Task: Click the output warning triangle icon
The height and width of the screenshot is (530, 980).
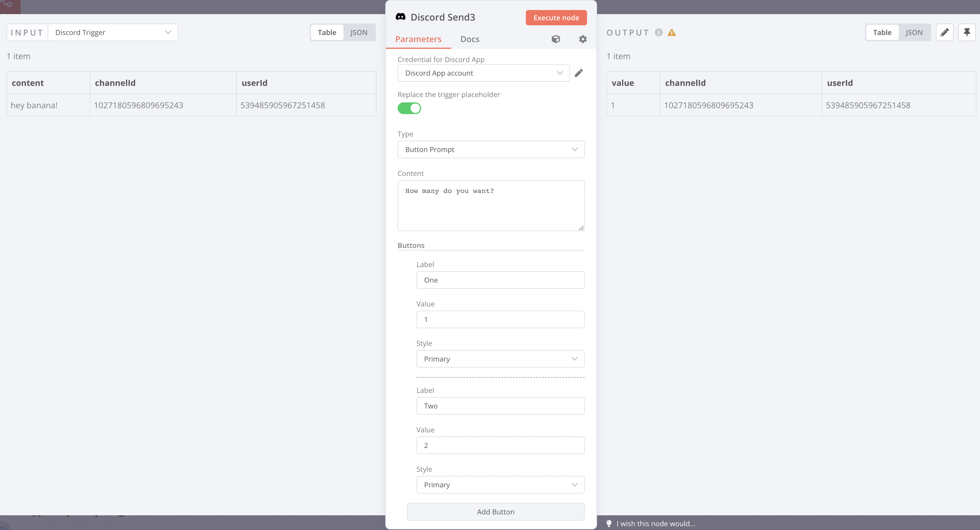Action: tap(672, 33)
